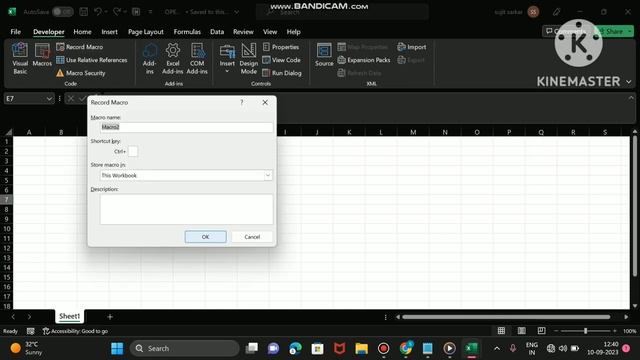
Task: Click OK in Record Macro dialog
Action: pyautogui.click(x=205, y=237)
